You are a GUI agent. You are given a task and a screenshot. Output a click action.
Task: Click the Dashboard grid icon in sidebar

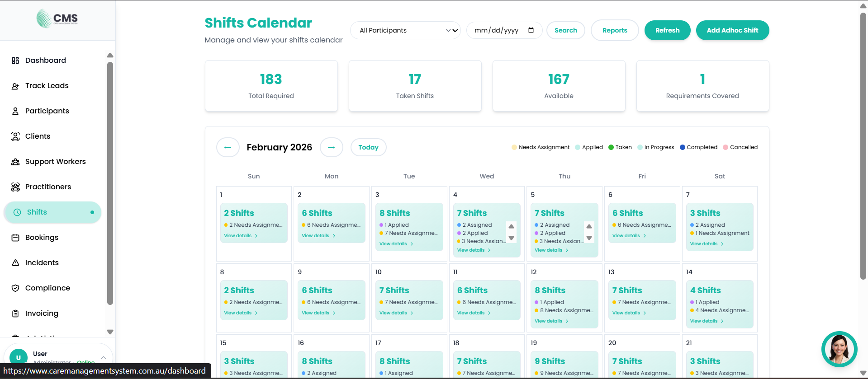point(15,61)
